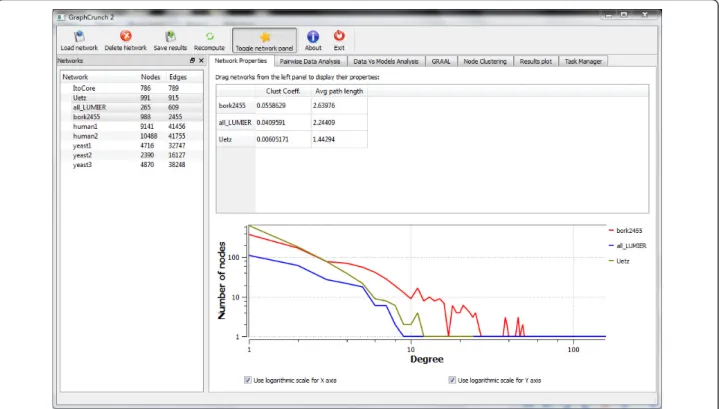Open the Pairwise Data Analysis tab
719x409 pixels.
(310, 61)
